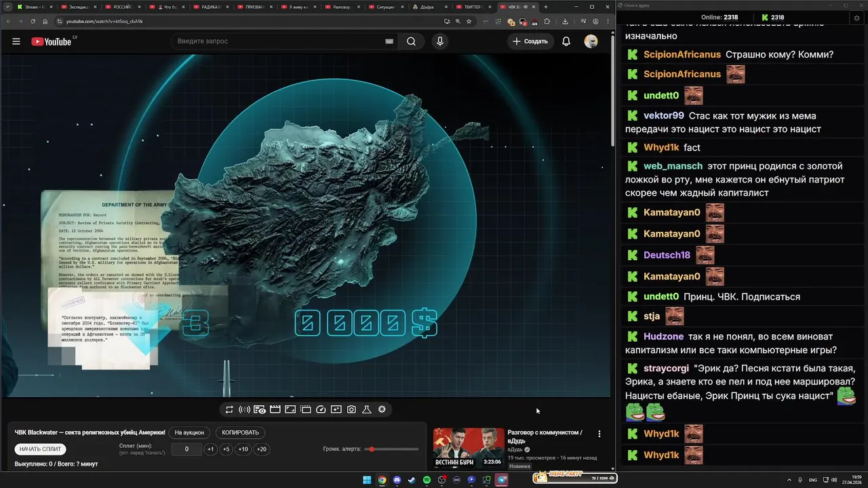The width and height of the screenshot is (868, 488).
Task: Click chat username 'stja'
Action: coord(652,316)
